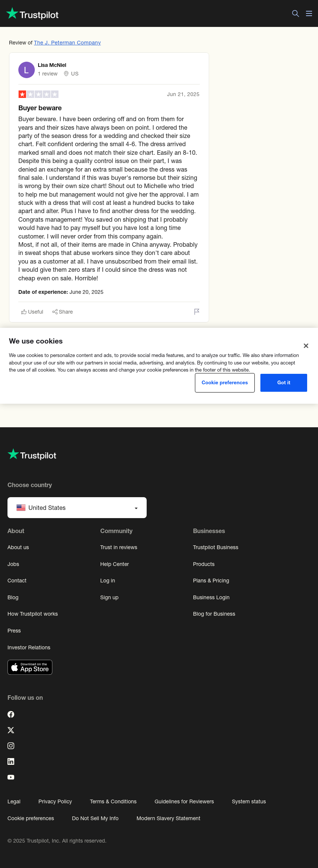Click the Jun 21, 2025 review date
Viewport: 318px width, 868px height.
[183, 94]
